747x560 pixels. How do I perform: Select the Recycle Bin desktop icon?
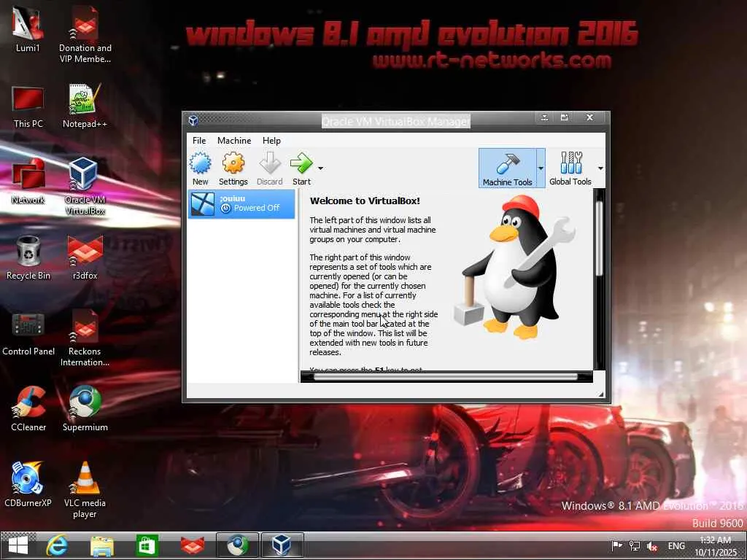click(x=28, y=257)
